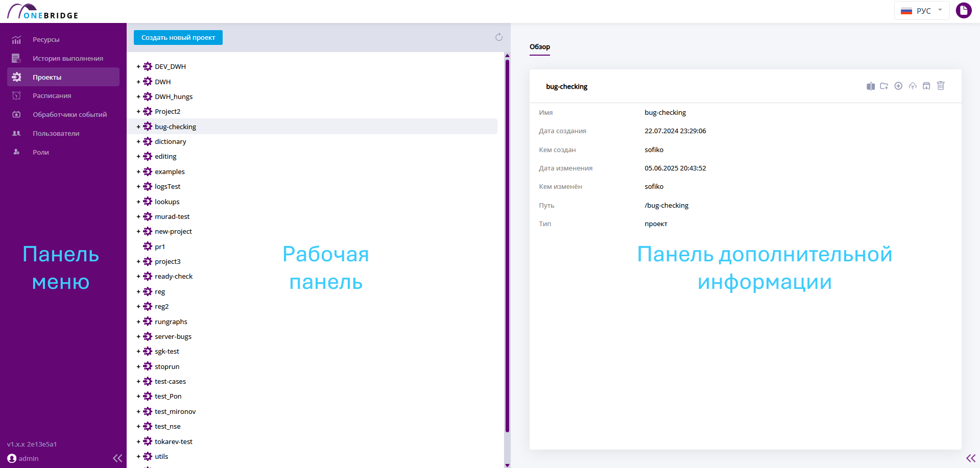The image size is (980, 468).
Task: Collapse the additional information panel
Action: 971,458
